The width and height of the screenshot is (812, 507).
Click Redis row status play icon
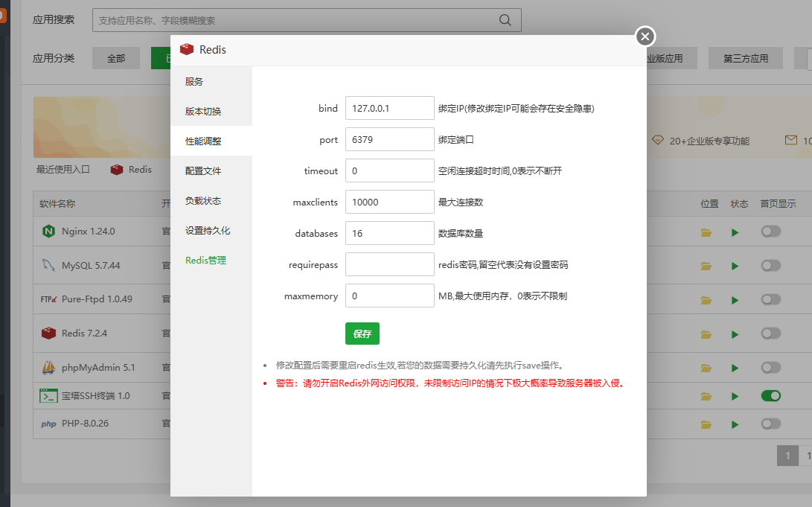[x=735, y=334]
